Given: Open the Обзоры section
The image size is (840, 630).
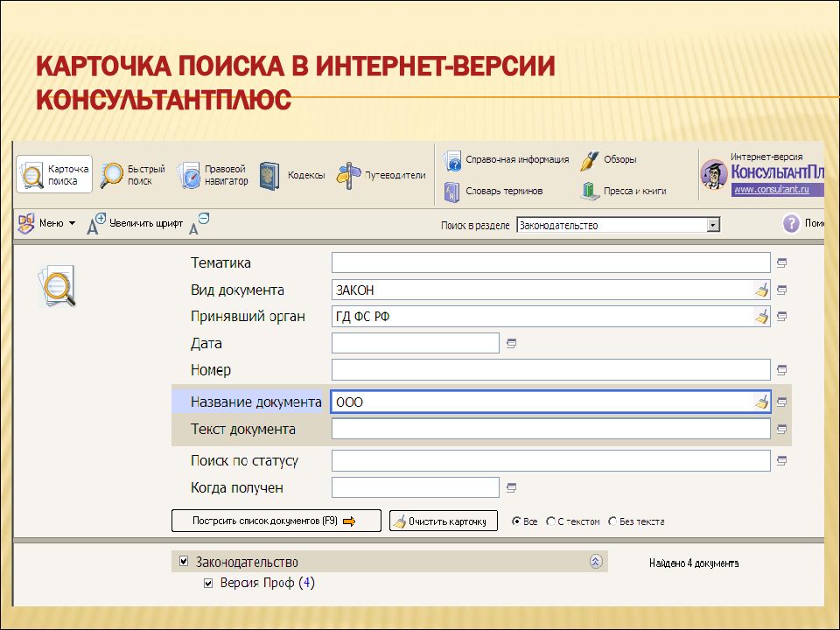Looking at the screenshot, I should coord(609,159).
